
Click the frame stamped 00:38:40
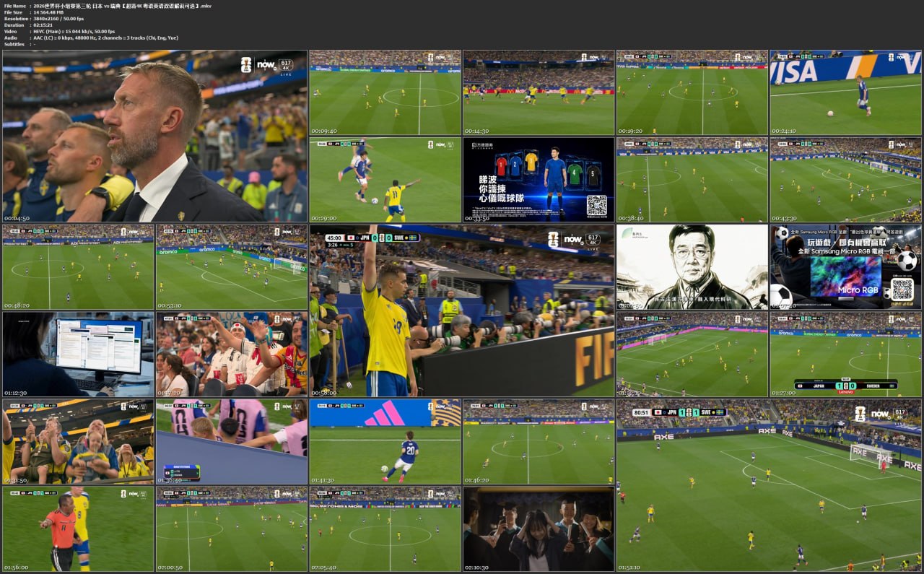tap(692, 180)
